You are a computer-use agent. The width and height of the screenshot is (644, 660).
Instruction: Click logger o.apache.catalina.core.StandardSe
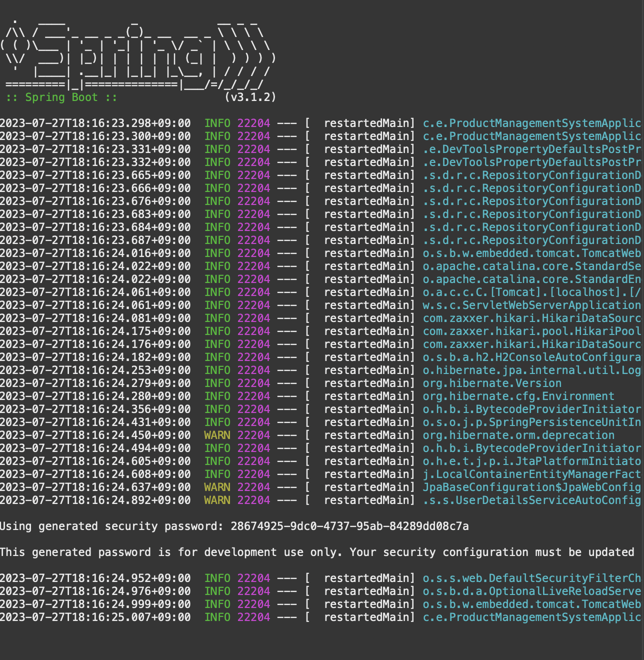point(532,266)
